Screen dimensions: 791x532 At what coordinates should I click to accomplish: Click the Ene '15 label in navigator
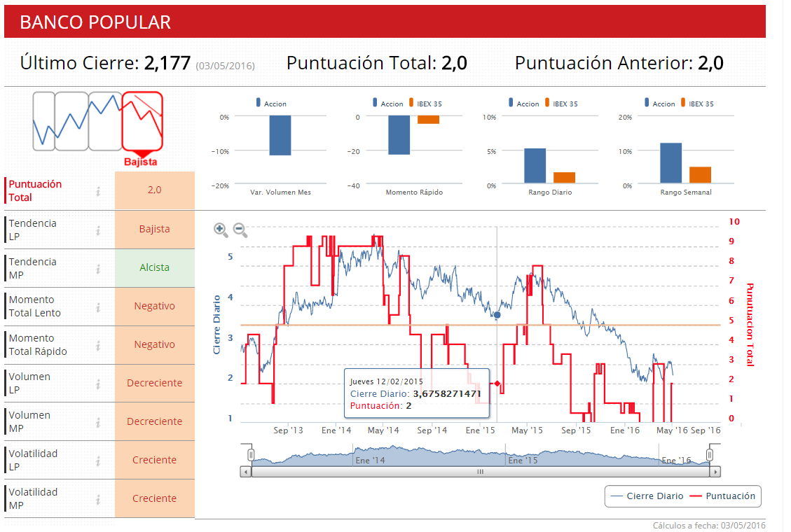(x=523, y=461)
